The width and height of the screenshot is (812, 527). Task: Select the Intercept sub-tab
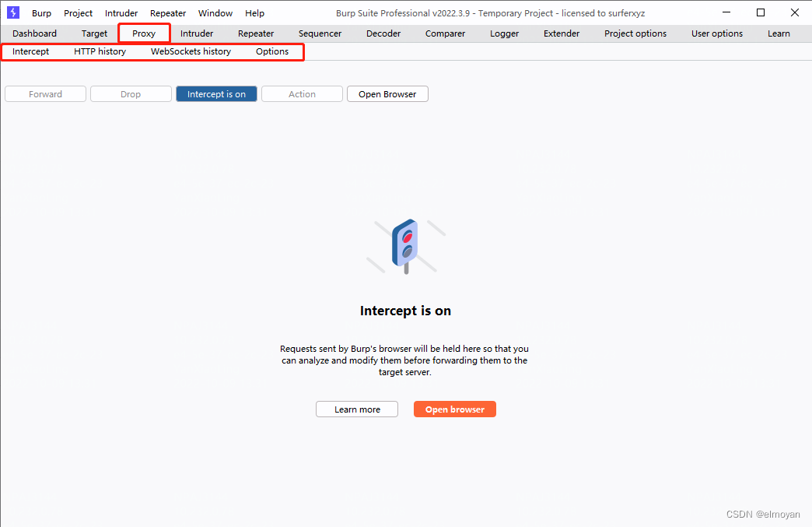[30, 51]
